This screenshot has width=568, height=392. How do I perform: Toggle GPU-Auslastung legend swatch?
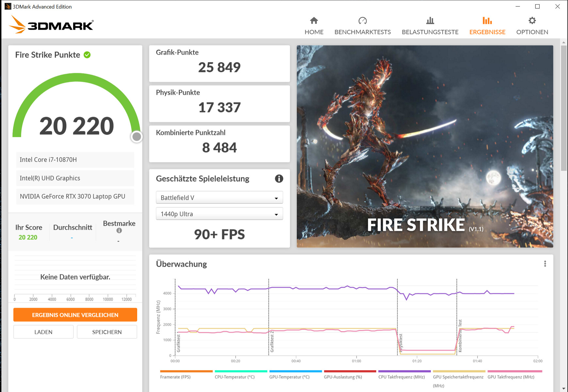(x=350, y=371)
